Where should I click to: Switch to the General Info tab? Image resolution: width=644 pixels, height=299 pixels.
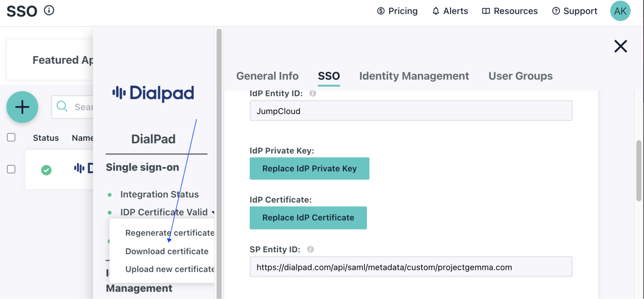[267, 76]
